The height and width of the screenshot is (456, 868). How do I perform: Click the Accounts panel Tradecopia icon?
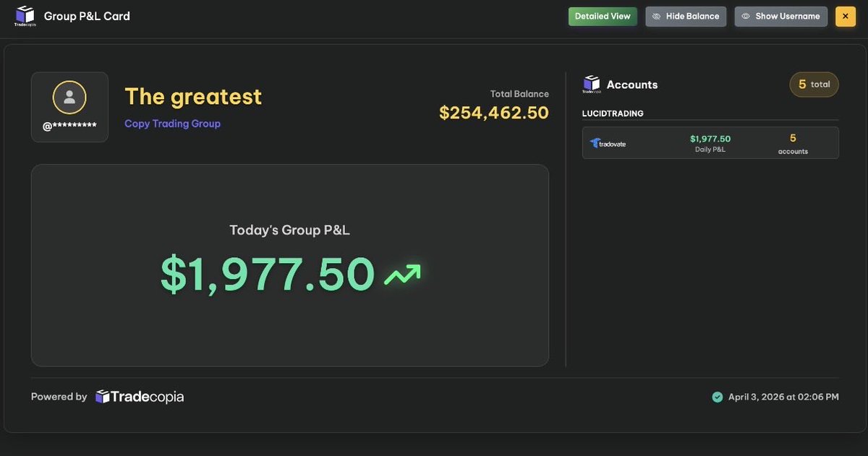point(592,85)
